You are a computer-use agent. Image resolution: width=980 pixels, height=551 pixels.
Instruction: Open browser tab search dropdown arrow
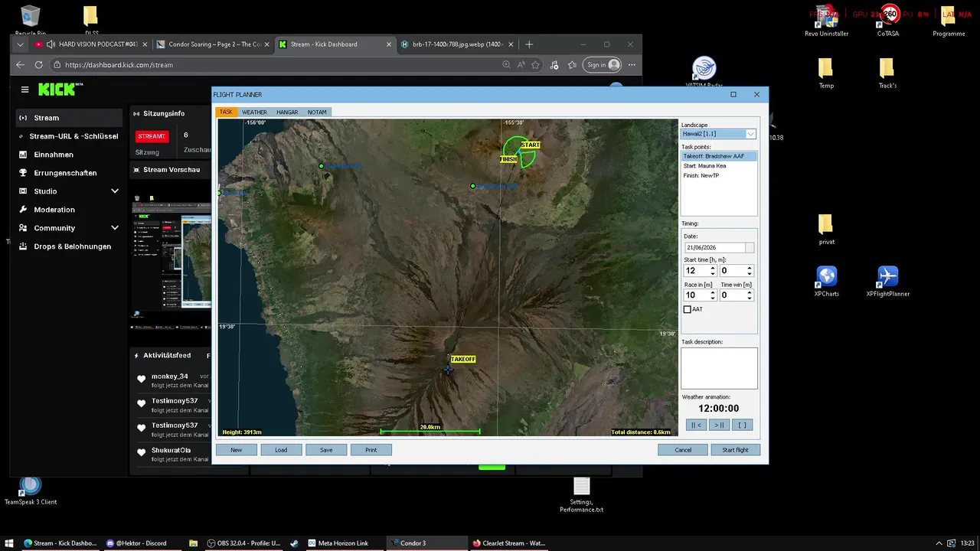(20, 44)
